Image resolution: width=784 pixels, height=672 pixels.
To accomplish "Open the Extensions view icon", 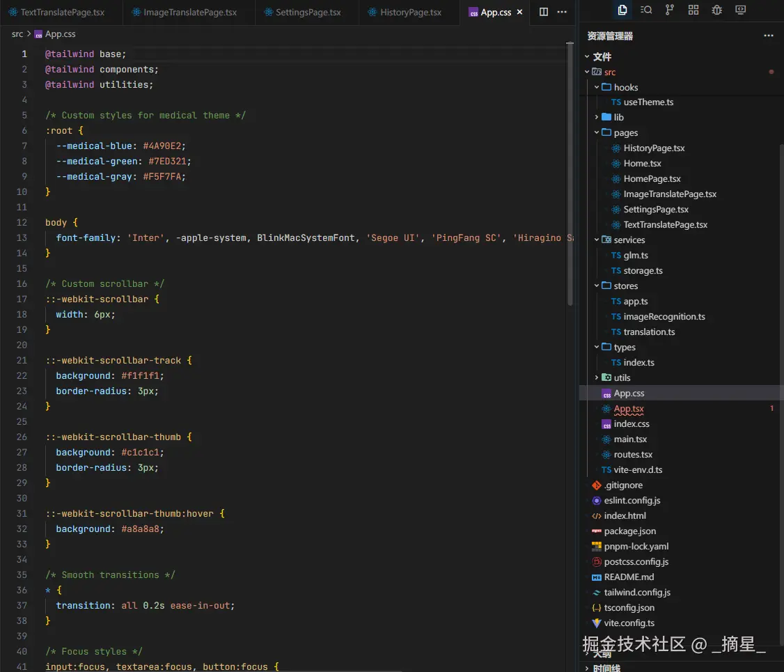I will click(x=693, y=10).
